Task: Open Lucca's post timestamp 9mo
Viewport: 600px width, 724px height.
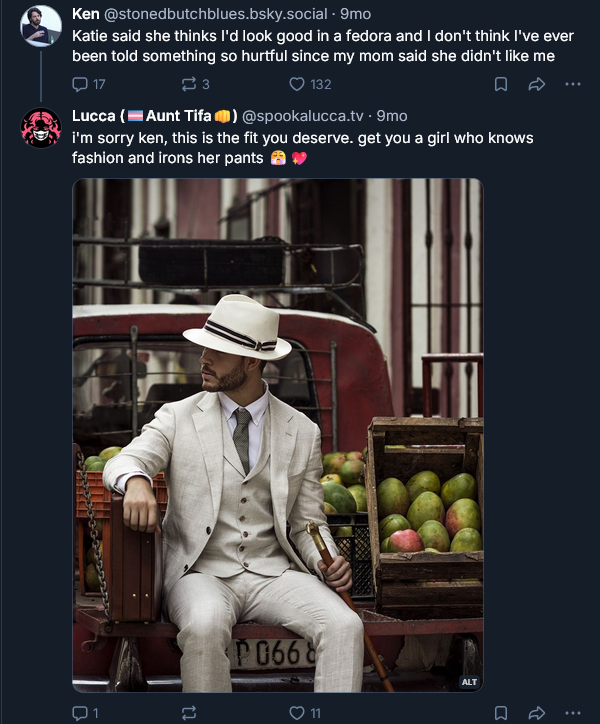Action: tap(392, 116)
